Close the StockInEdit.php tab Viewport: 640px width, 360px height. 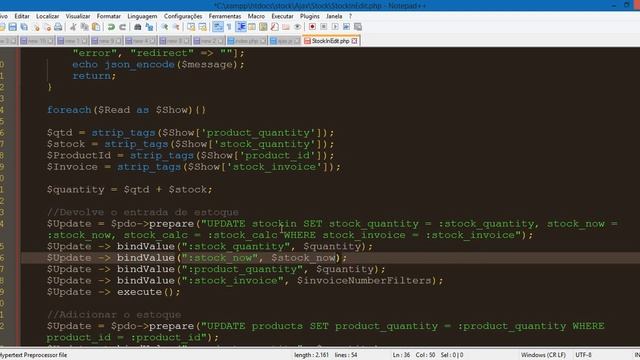tap(354, 41)
